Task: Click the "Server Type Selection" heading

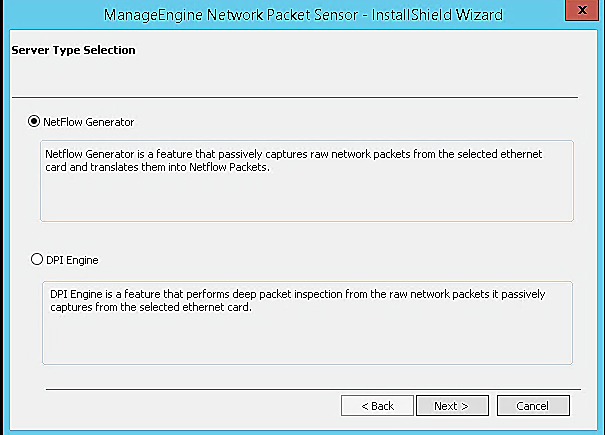Action: [x=74, y=50]
